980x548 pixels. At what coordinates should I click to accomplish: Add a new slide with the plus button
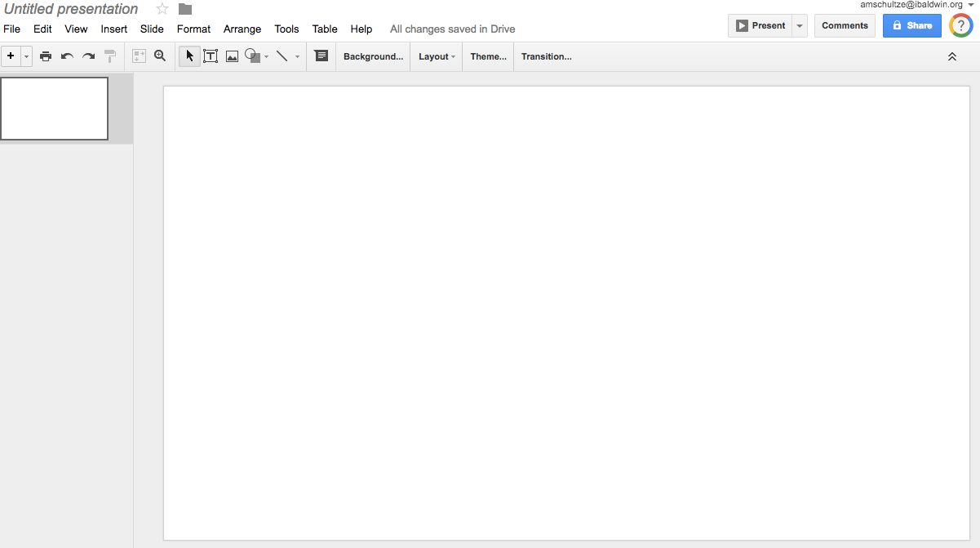pyautogui.click(x=11, y=56)
